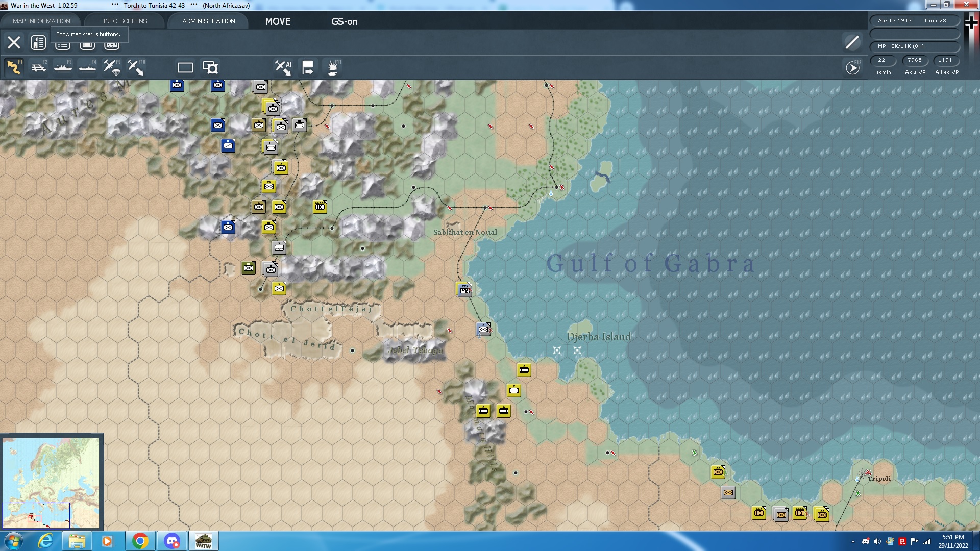Select the amphibious transport mode F4
This screenshot has width=980, height=551.
87,67
